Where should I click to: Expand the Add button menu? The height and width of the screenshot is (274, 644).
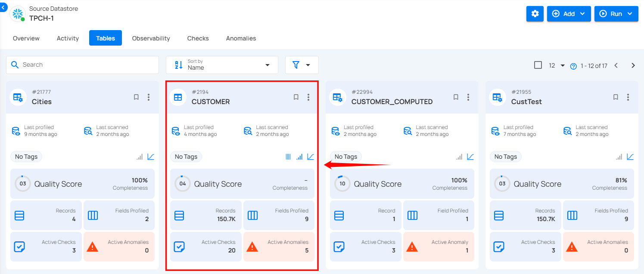(x=569, y=14)
